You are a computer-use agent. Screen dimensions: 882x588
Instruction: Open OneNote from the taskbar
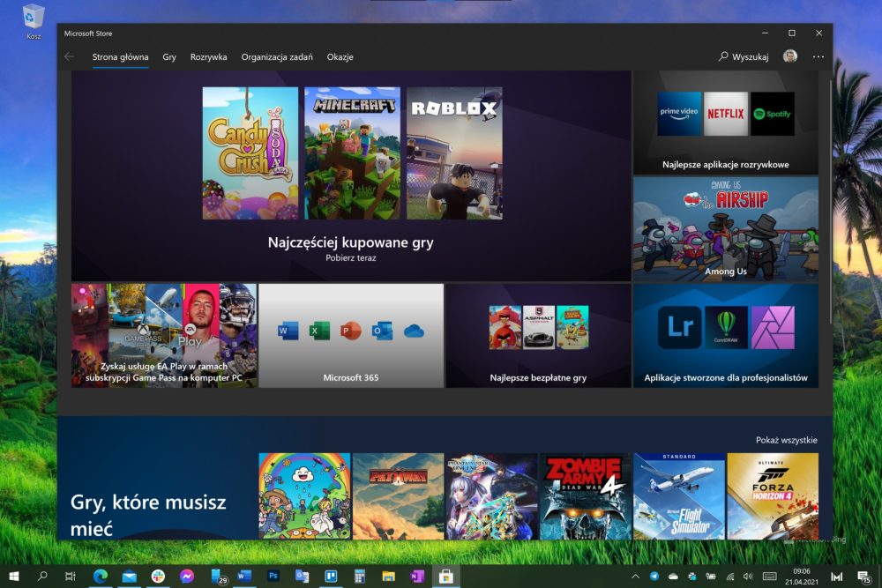coord(417,577)
